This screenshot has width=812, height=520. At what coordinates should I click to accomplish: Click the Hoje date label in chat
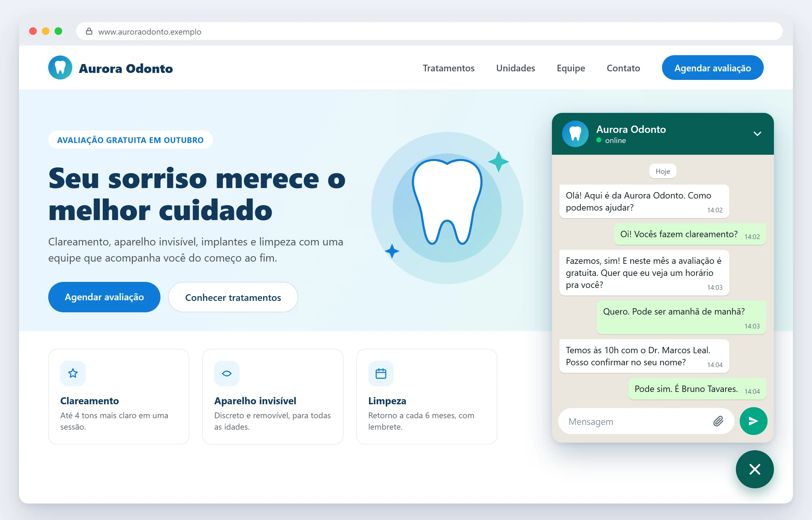pyautogui.click(x=662, y=171)
